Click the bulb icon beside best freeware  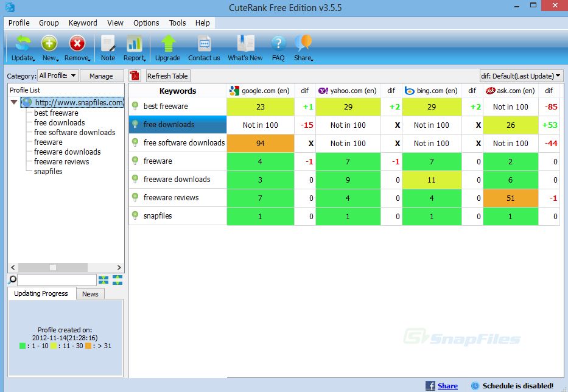coord(135,106)
